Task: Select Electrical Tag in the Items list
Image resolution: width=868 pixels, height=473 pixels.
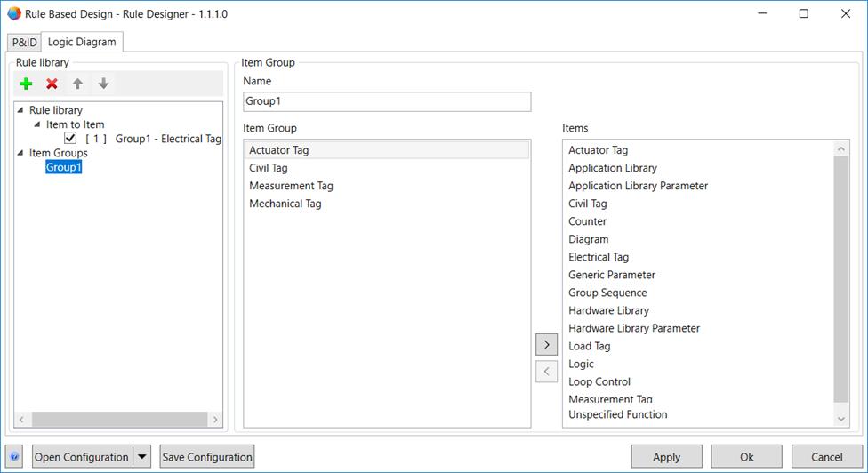Action: 599,257
